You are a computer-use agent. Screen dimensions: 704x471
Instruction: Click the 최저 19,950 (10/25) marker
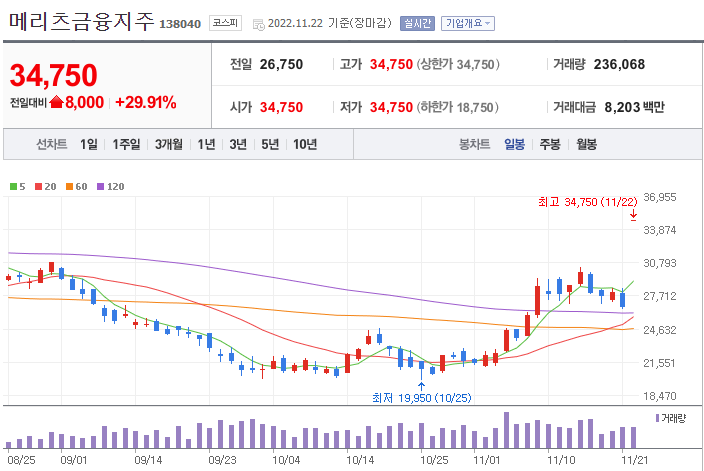(x=422, y=398)
